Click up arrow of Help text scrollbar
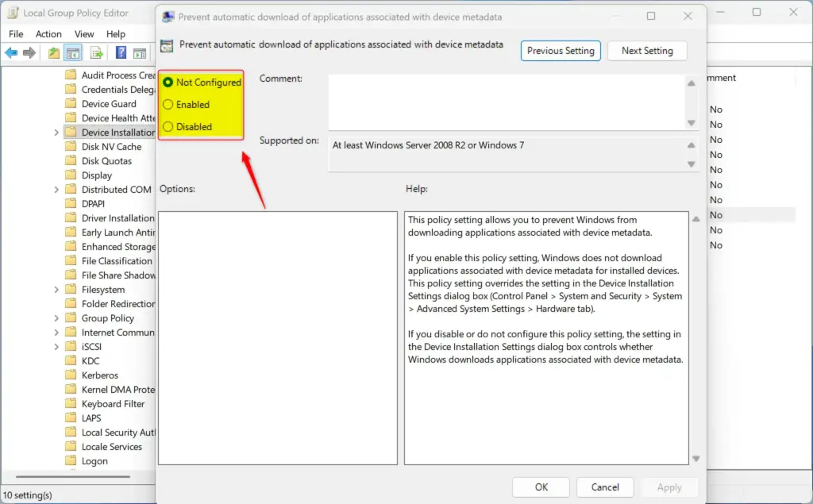813x504 pixels. 695,219
